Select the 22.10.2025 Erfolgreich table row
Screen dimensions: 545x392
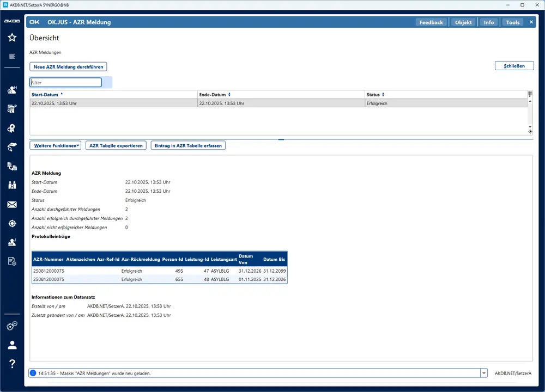point(278,103)
